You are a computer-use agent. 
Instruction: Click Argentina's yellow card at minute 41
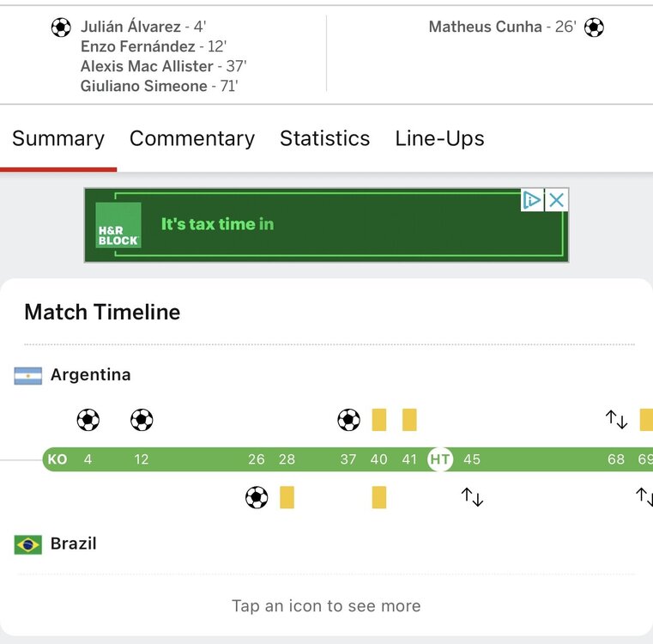point(409,420)
